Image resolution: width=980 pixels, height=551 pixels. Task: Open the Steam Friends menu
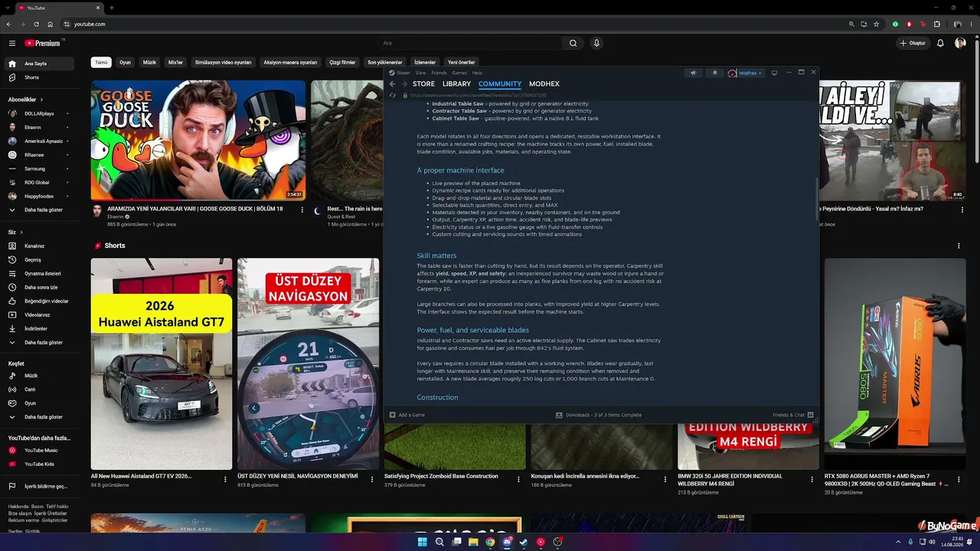(439, 73)
